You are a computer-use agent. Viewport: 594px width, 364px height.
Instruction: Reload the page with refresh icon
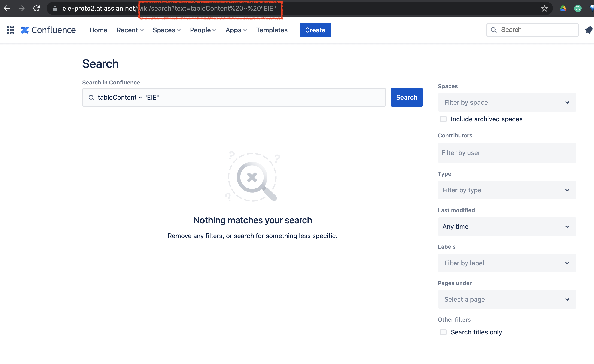click(36, 9)
